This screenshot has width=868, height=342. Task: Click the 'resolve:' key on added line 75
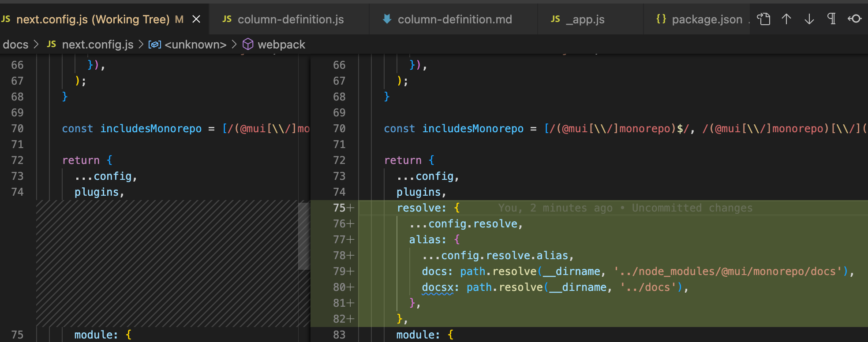pyautogui.click(x=422, y=208)
